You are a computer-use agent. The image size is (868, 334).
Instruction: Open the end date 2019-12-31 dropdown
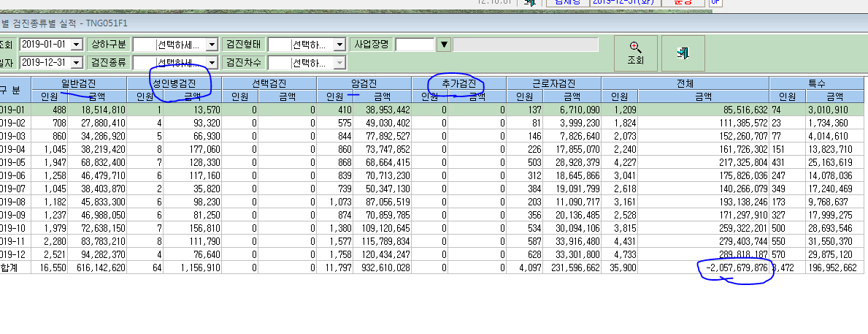point(77,63)
